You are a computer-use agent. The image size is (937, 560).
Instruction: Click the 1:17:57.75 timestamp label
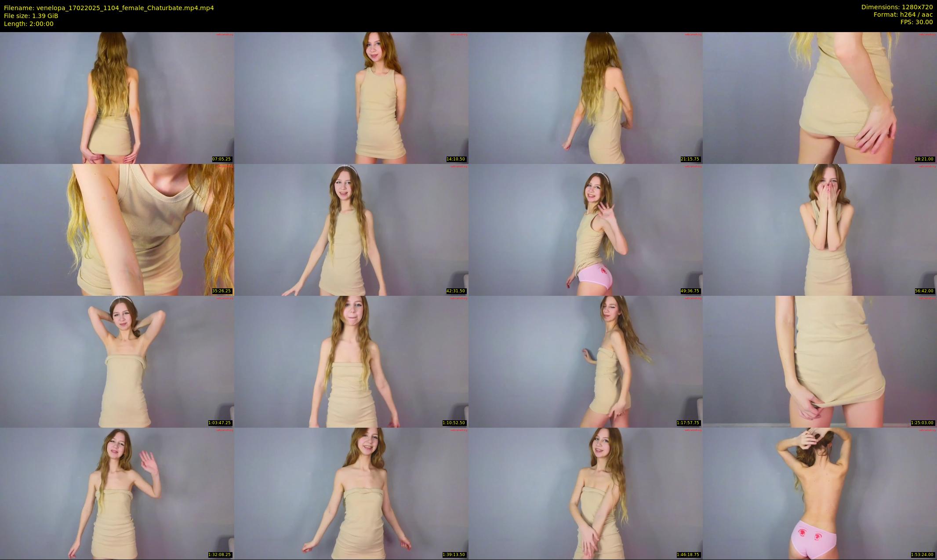(x=688, y=423)
